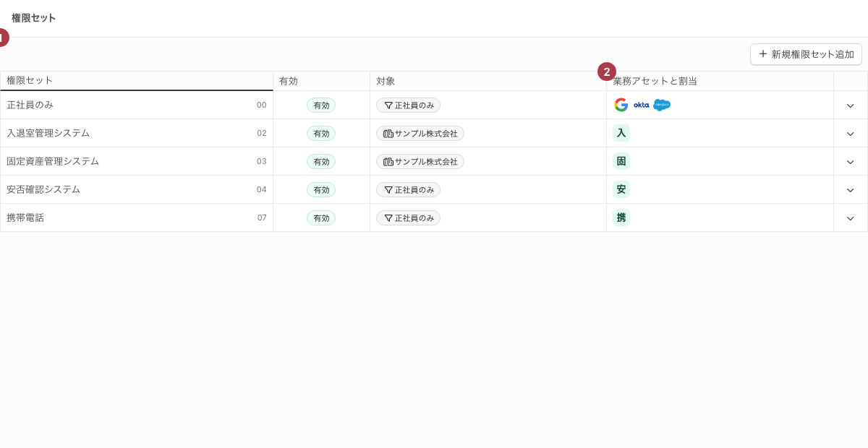Screen dimensions: 868x448
Task: Click the number 00 in first row
Action: point(262,105)
